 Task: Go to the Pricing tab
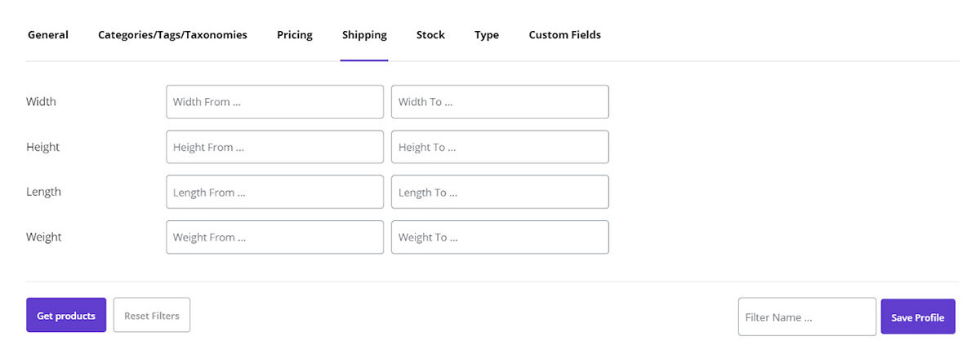[x=295, y=35]
